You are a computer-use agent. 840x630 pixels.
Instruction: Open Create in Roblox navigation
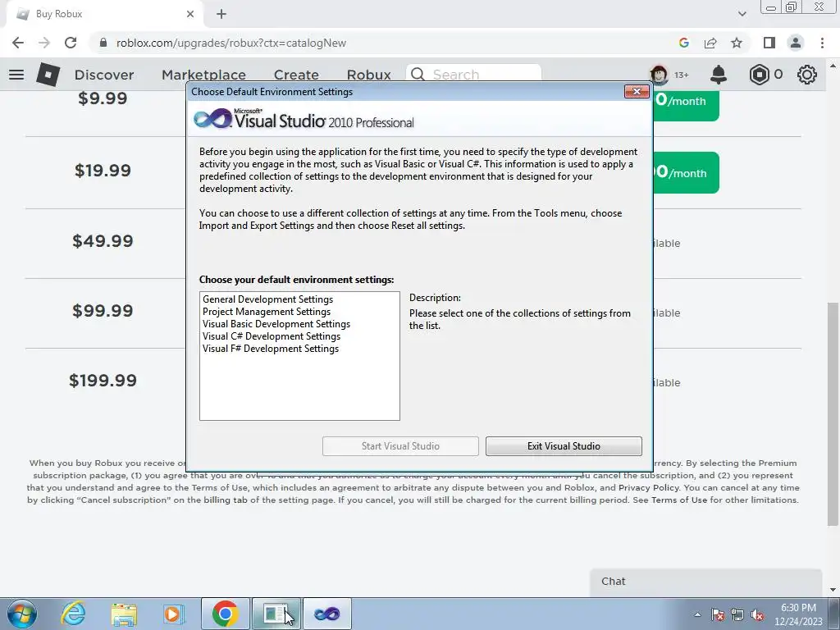coord(296,75)
